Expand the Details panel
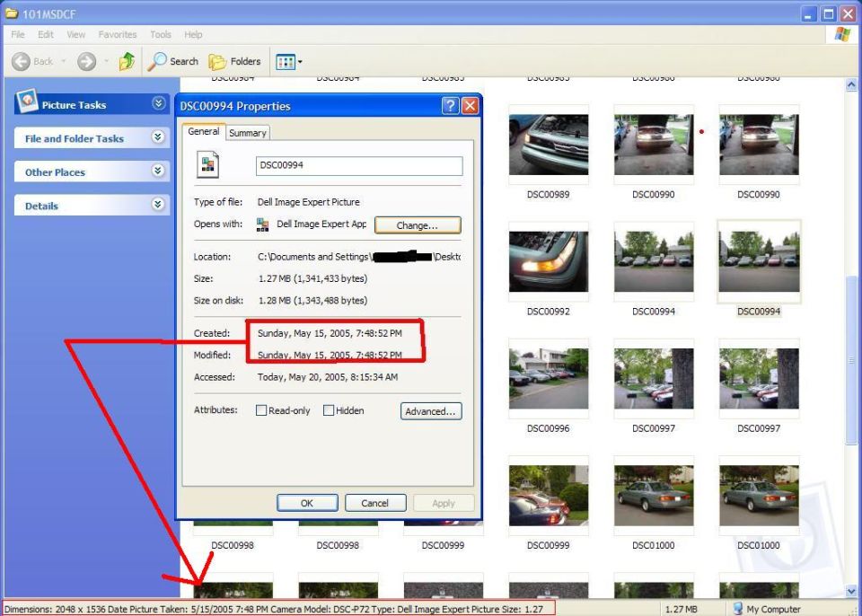Viewport: 862px width, 616px height. pos(158,205)
